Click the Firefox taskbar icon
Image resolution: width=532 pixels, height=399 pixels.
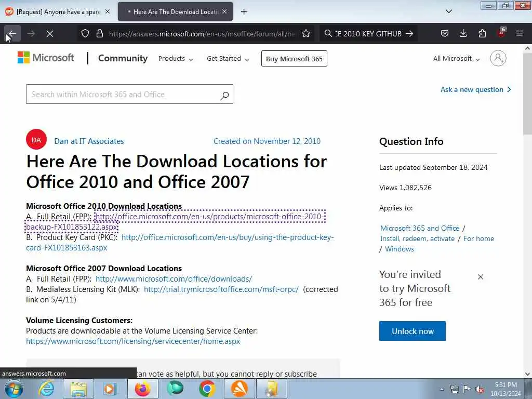143,389
